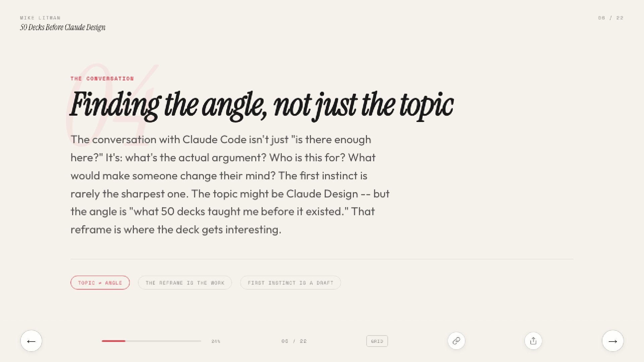Image resolution: width=644 pixels, height=362 pixels.
Task: Open deck title "50 Decks Before Claude Design"
Action: tap(63, 27)
